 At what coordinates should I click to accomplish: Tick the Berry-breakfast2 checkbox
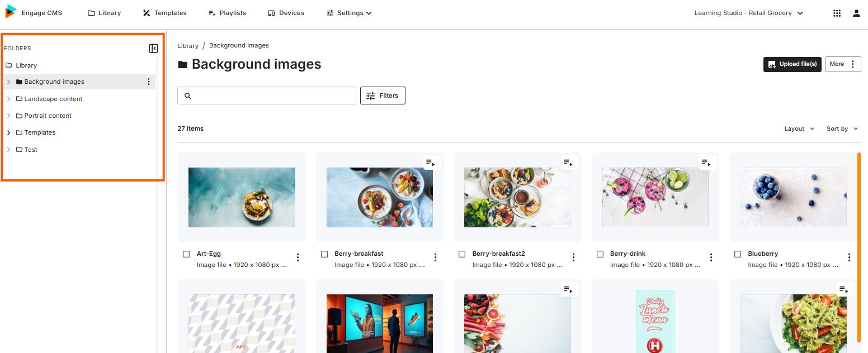coord(462,254)
